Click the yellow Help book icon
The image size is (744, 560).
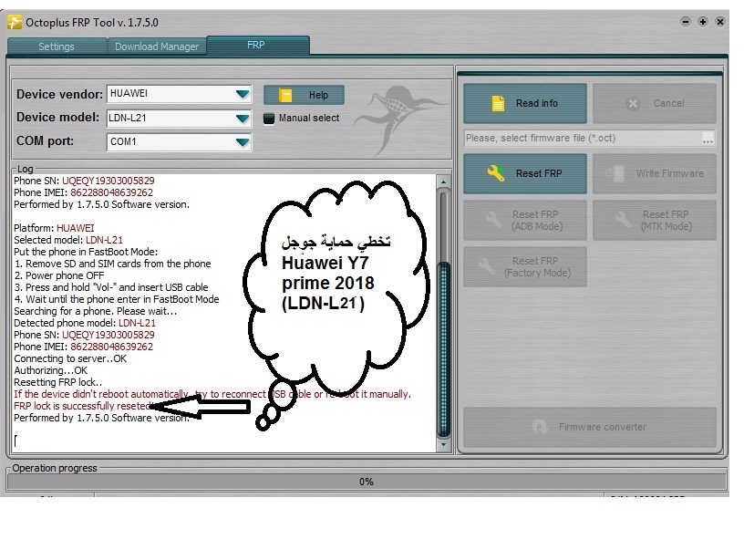point(285,95)
